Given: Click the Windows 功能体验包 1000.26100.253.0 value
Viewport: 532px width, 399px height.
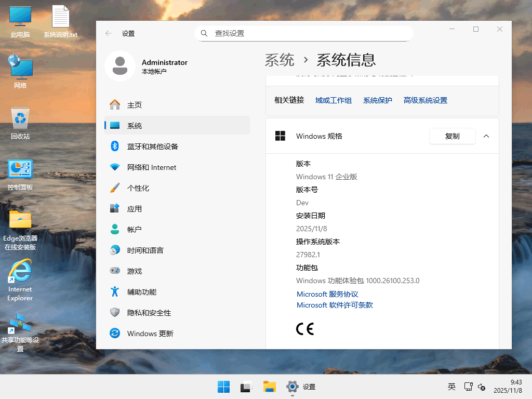Looking at the screenshot, I should pyautogui.click(x=357, y=281).
